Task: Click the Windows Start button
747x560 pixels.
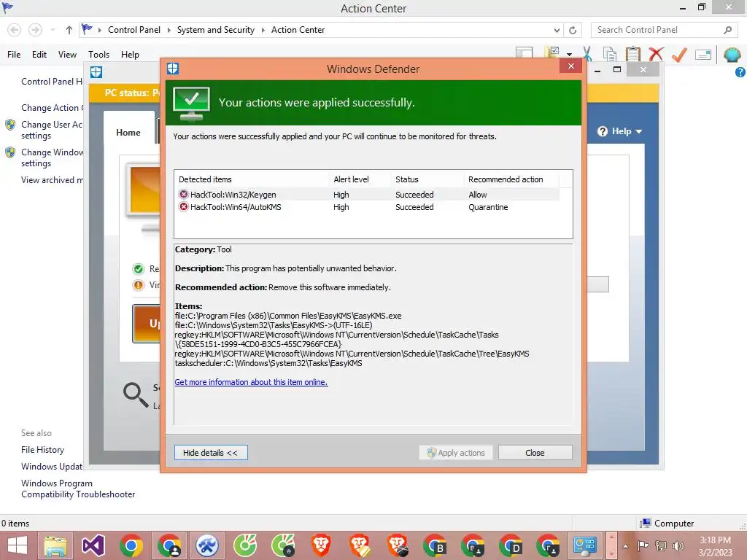Action: (x=18, y=545)
